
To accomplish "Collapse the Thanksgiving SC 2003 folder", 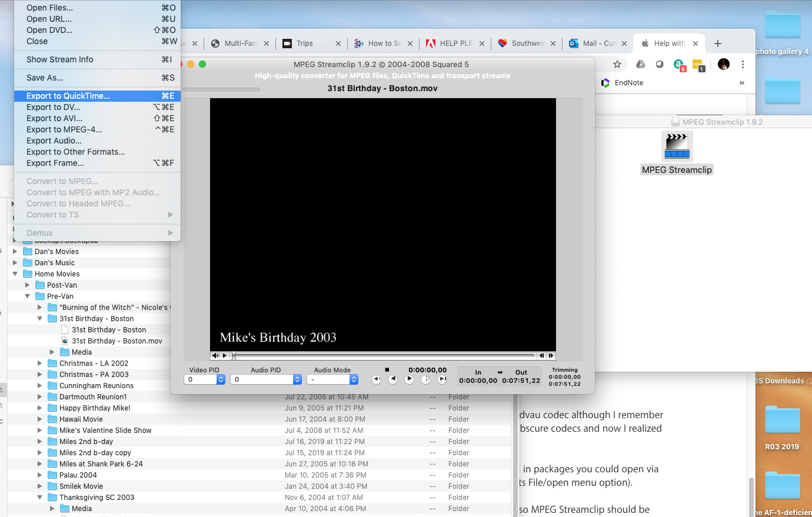I will [x=40, y=498].
